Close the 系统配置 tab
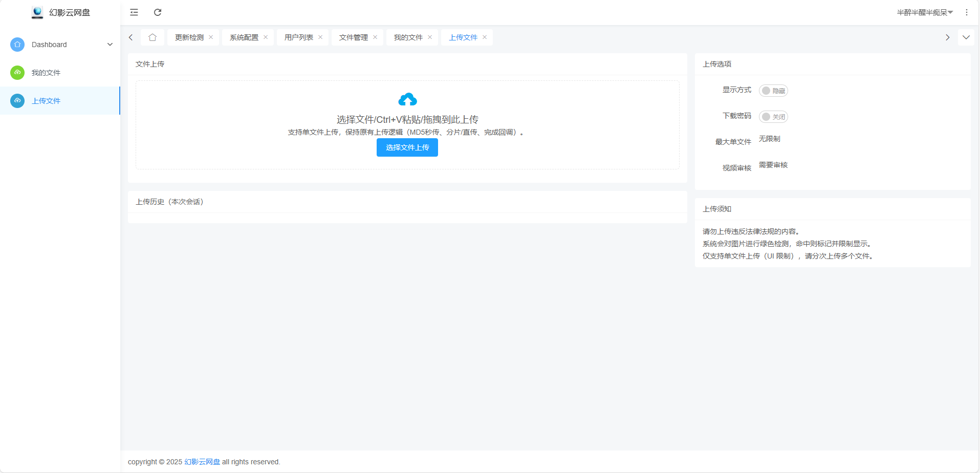This screenshot has height=473, width=980. [266, 37]
